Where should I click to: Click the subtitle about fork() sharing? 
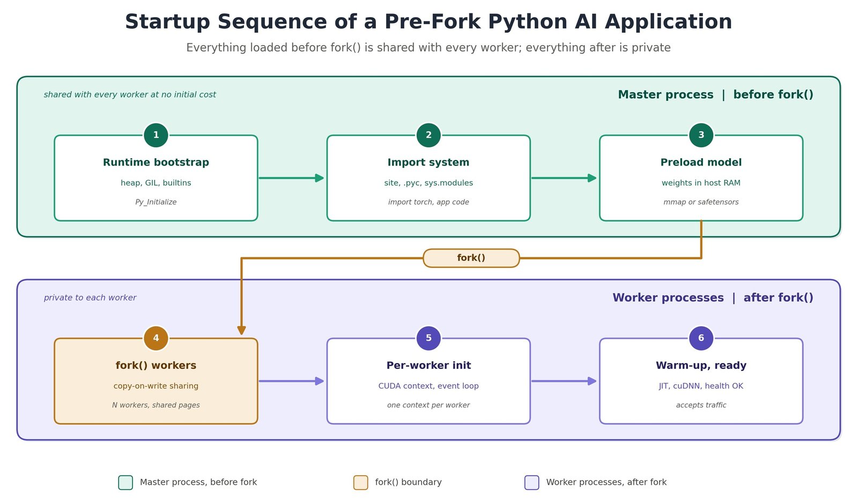(x=428, y=48)
